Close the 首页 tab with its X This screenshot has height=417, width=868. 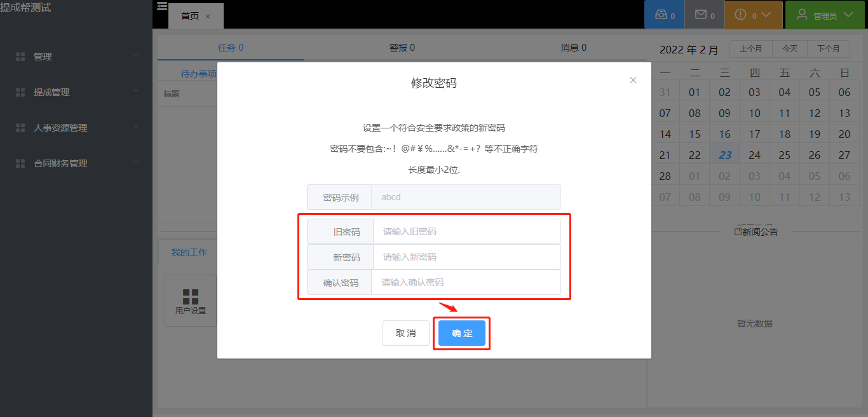click(208, 17)
